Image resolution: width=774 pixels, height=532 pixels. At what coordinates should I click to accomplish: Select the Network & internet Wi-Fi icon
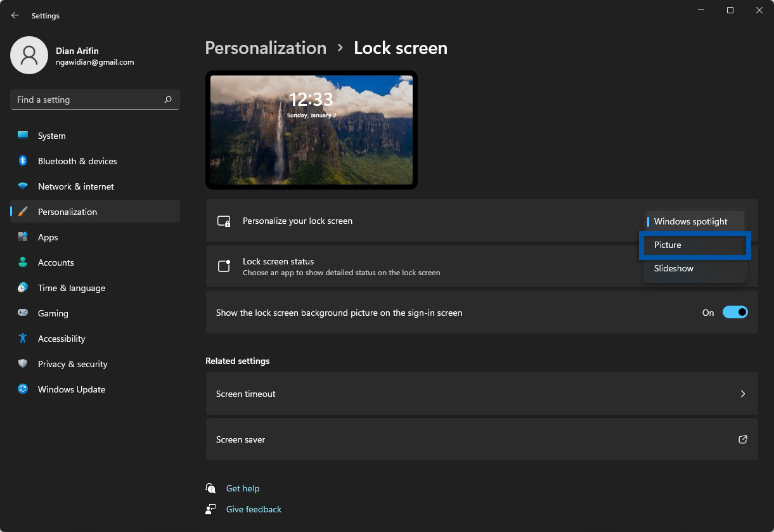[23, 186]
